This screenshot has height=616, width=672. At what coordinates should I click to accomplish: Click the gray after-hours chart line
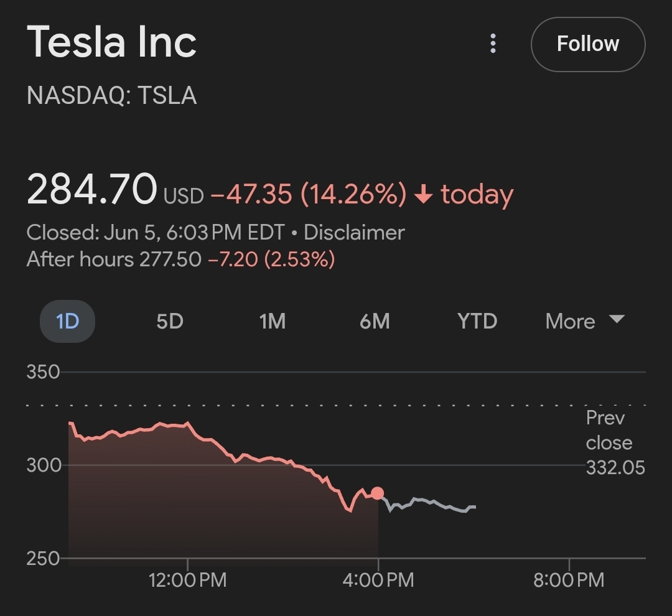429,502
